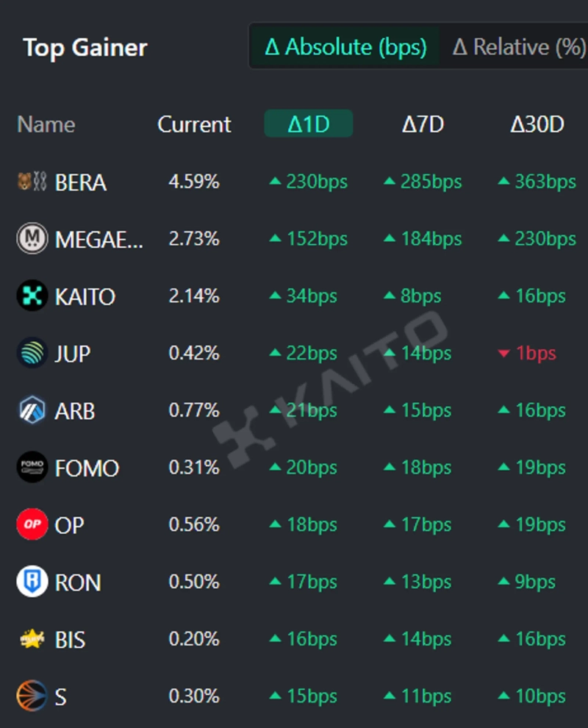The height and width of the screenshot is (728, 588).
Task: Sort by the Δ30D column
Action: tap(537, 124)
